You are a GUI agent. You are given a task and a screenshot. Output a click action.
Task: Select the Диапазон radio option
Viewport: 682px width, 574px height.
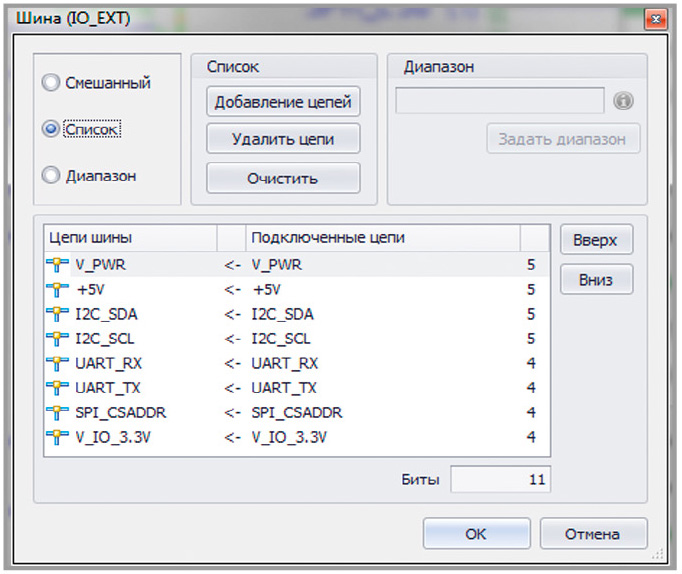pos(51,175)
